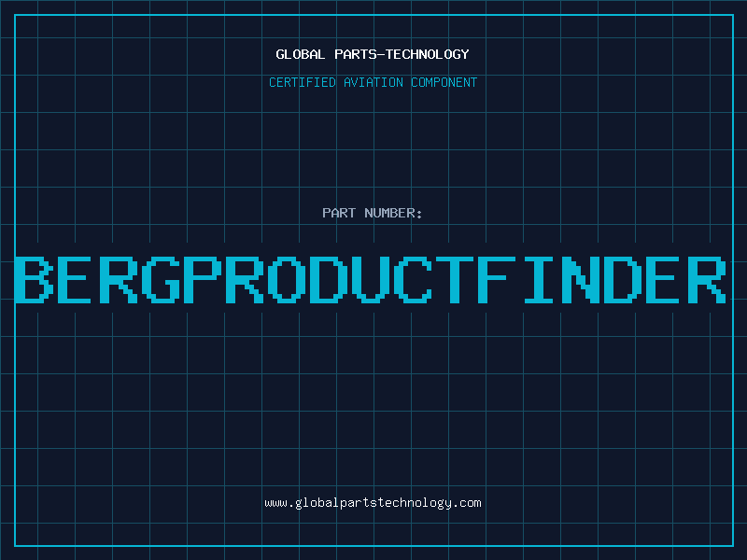Image resolution: width=747 pixels, height=560 pixels.
Task: Click the GLOBAL PARTS-TECHNOLOGY heading
Action: (x=373, y=54)
